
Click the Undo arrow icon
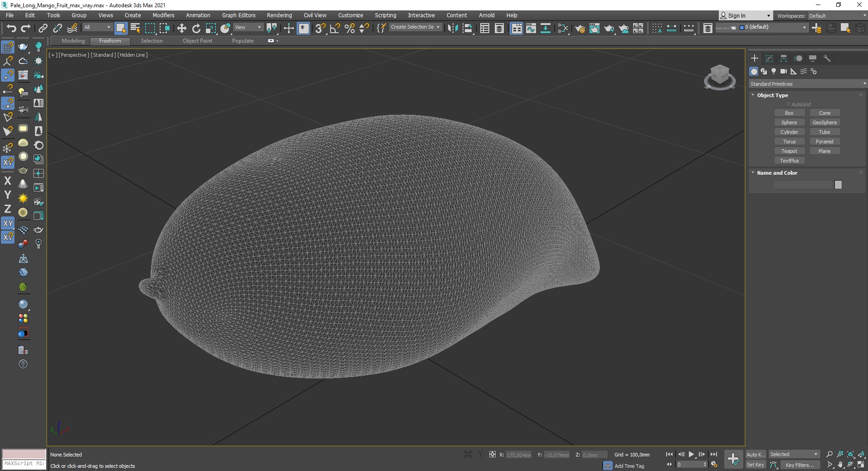point(11,28)
